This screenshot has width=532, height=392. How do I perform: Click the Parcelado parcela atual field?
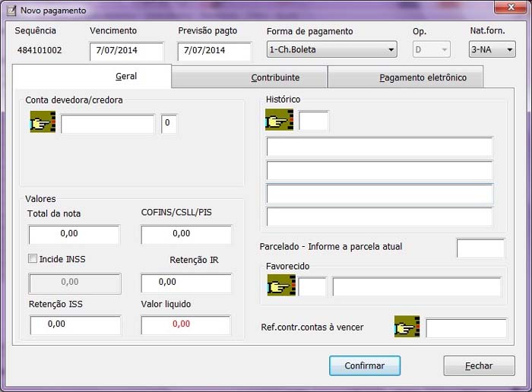480,248
